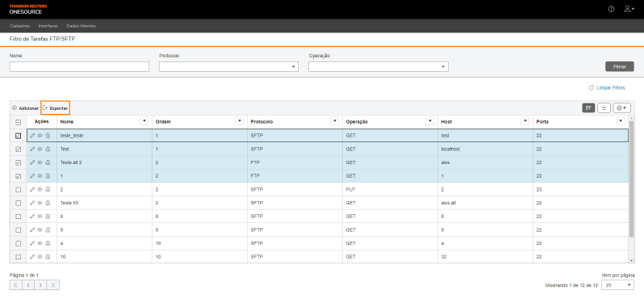Go to first page navigation arrow

15,285
